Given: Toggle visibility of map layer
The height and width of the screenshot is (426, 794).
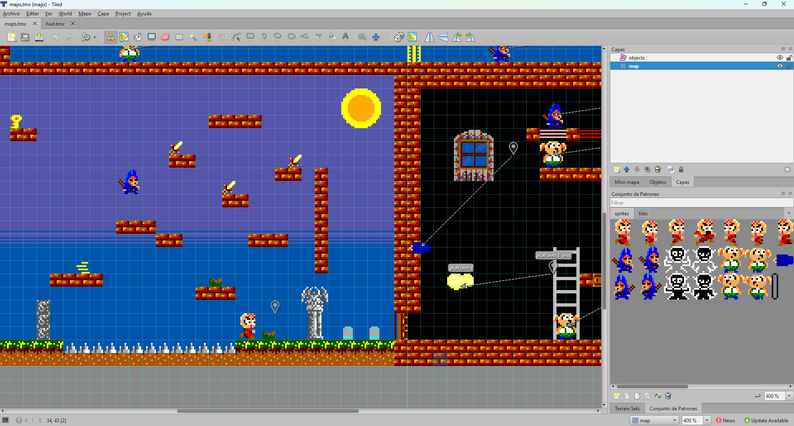Looking at the screenshot, I should [780, 66].
